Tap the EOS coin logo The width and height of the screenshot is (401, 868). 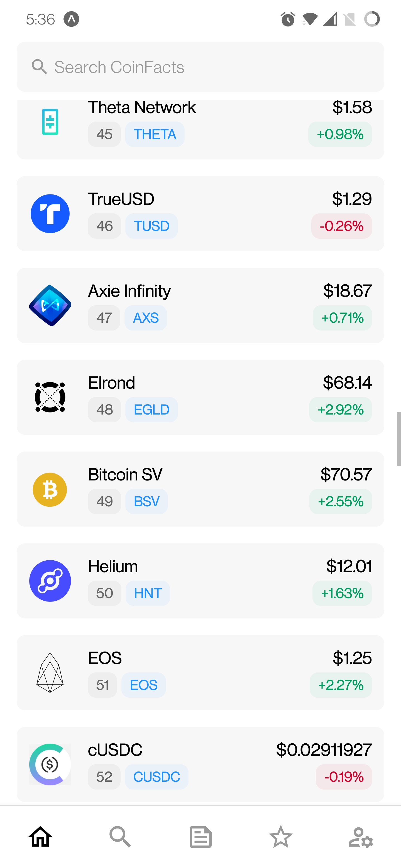pos(50,673)
